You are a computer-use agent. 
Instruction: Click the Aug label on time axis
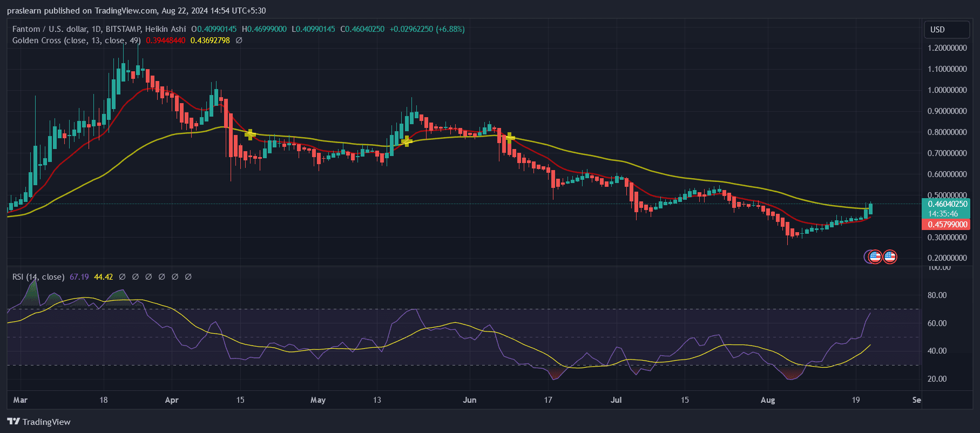point(768,400)
